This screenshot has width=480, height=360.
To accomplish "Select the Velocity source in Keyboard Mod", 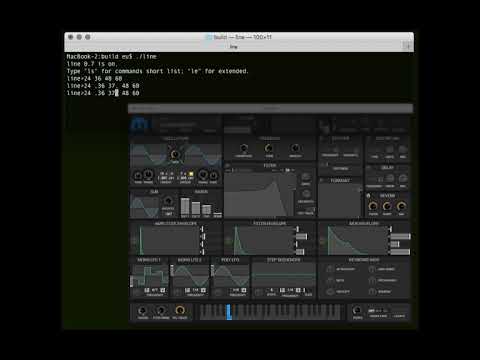I will pos(330,291).
